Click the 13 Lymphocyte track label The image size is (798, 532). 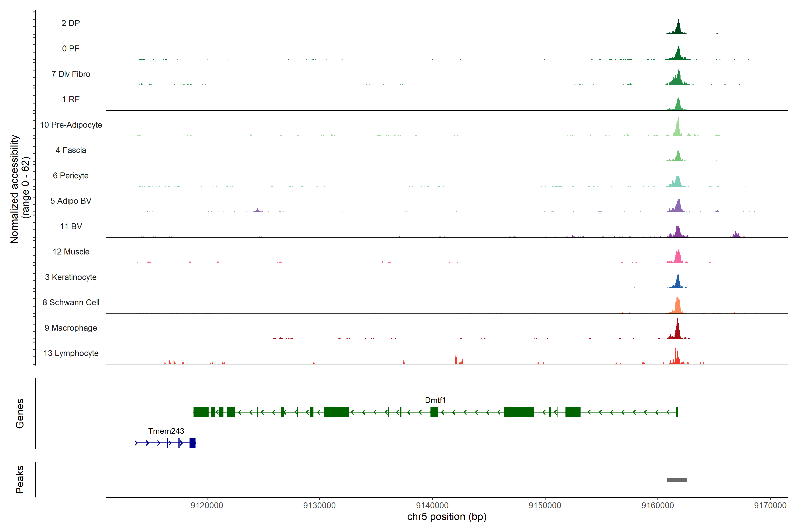pos(70,353)
